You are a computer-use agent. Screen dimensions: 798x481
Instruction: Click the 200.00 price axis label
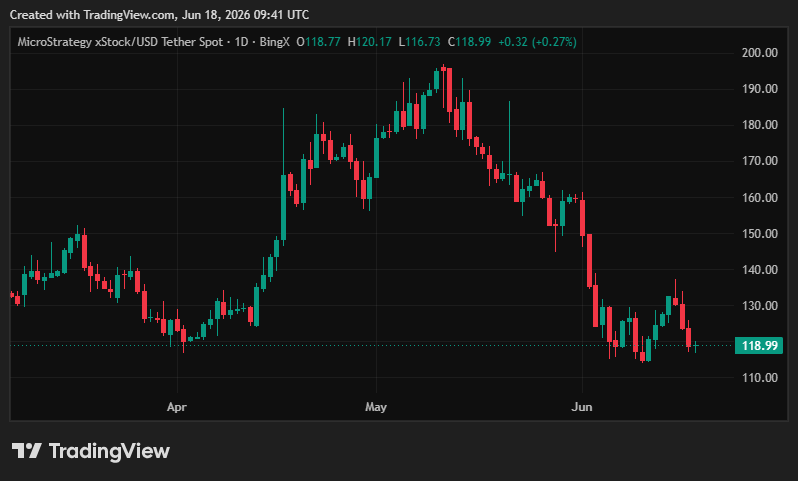pos(760,52)
